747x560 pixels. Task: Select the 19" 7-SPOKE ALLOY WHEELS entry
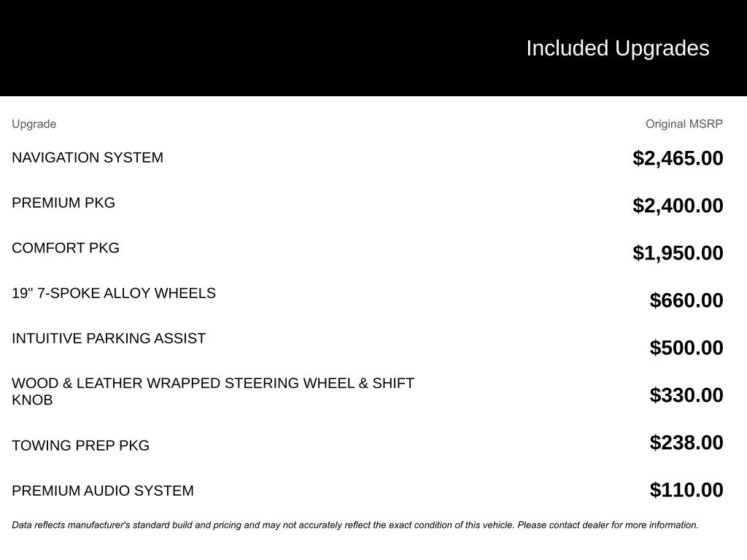pos(113,293)
